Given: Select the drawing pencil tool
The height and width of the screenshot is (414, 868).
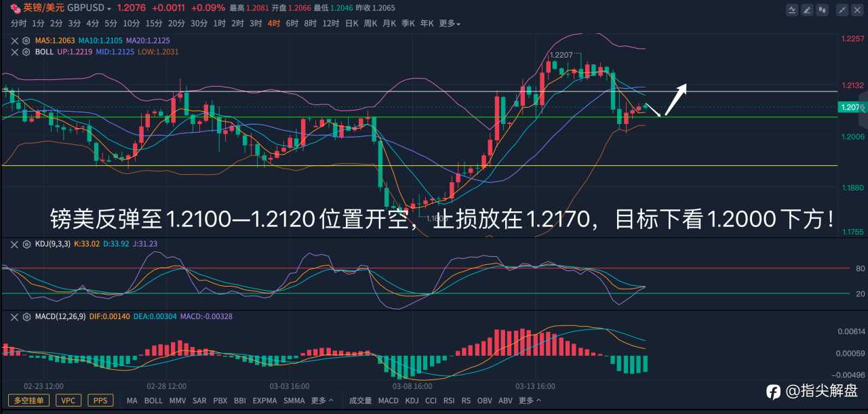Looking at the screenshot, I should (x=807, y=10).
